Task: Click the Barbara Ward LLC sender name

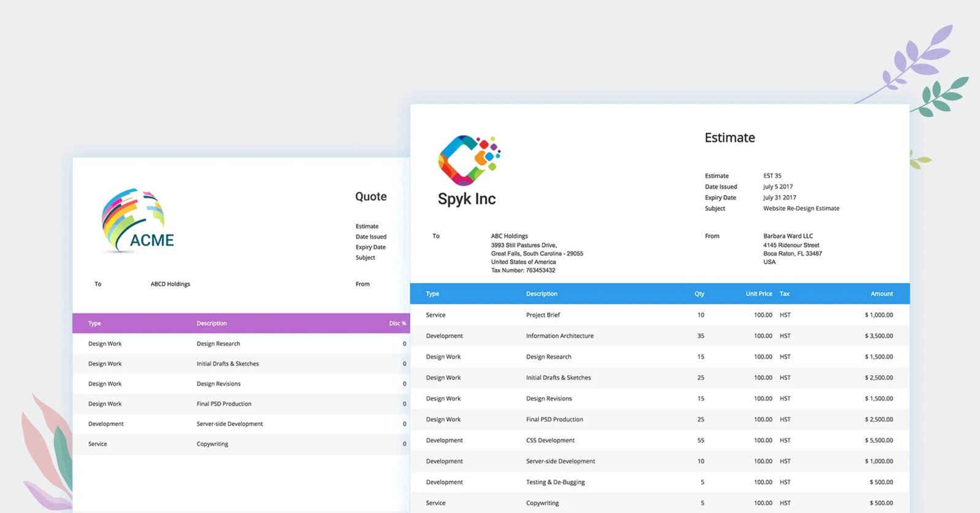Action: point(788,236)
